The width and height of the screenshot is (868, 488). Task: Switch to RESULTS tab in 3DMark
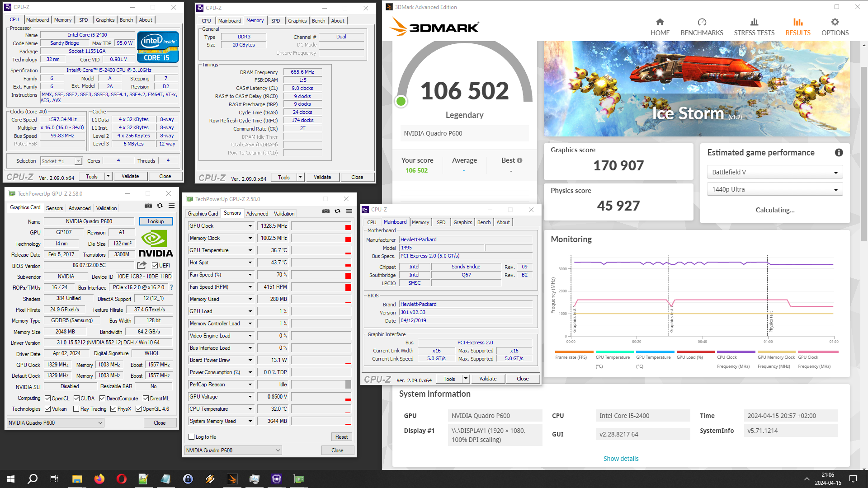point(797,27)
